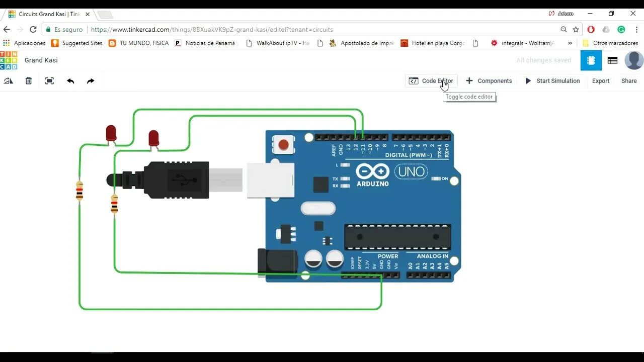
Task: Reload the page
Action: 33,29
